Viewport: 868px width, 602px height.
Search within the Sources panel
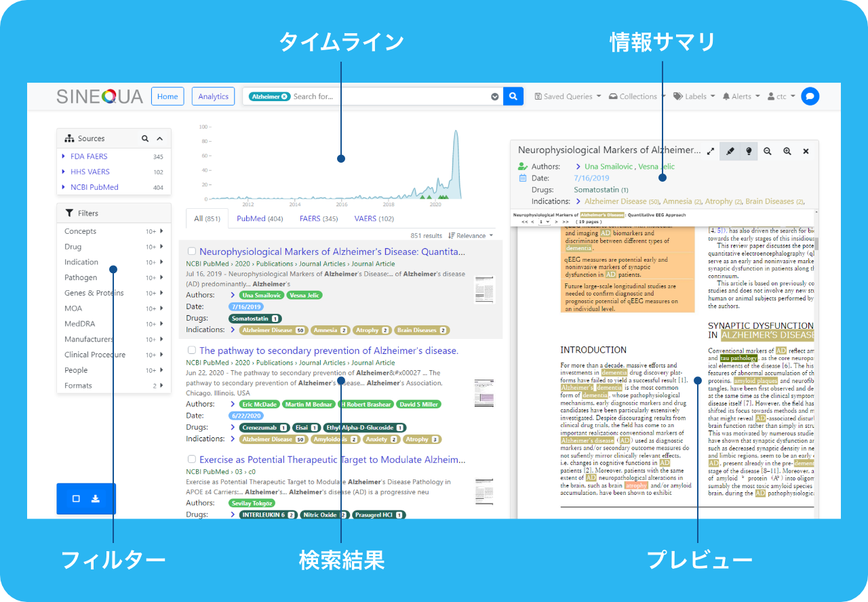tap(145, 138)
